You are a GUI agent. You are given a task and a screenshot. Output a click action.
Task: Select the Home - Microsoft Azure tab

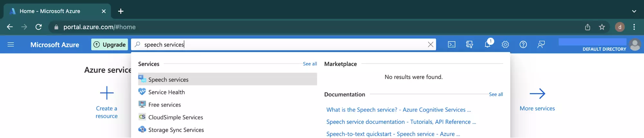57,11
